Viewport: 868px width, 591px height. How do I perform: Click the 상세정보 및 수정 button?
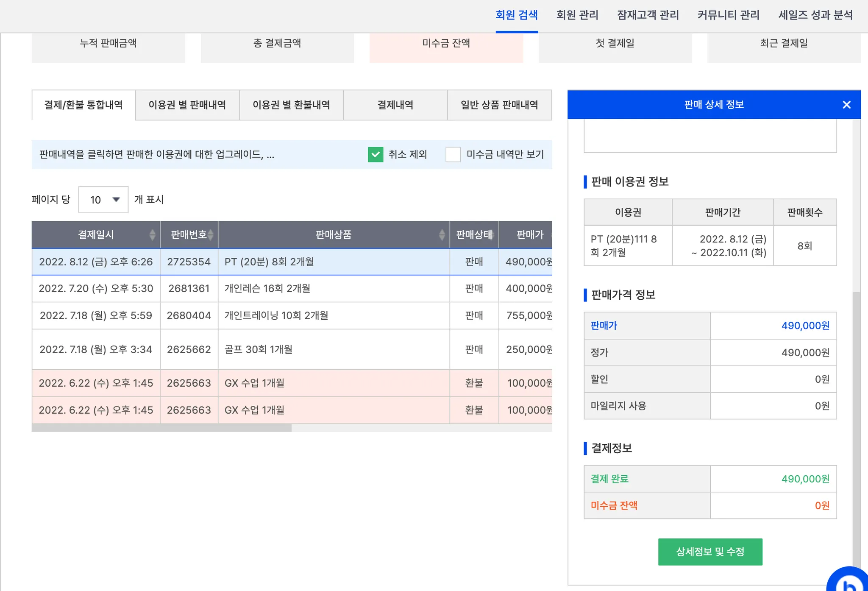pyautogui.click(x=710, y=552)
